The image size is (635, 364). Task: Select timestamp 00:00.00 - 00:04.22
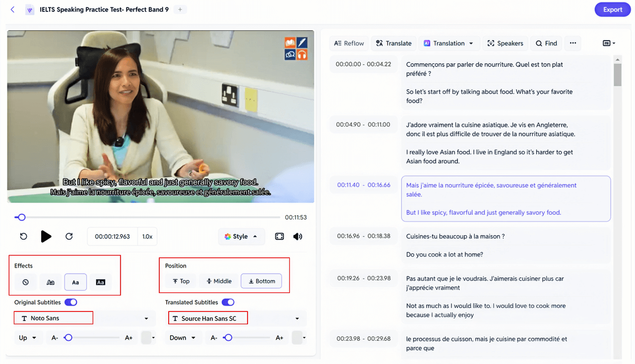tap(363, 64)
